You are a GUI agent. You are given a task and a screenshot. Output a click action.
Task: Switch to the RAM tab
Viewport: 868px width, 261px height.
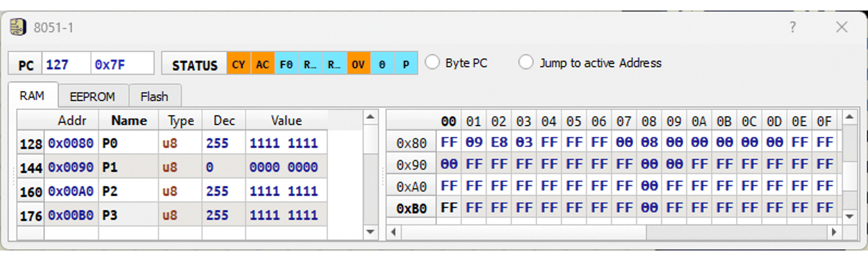pyautogui.click(x=32, y=96)
